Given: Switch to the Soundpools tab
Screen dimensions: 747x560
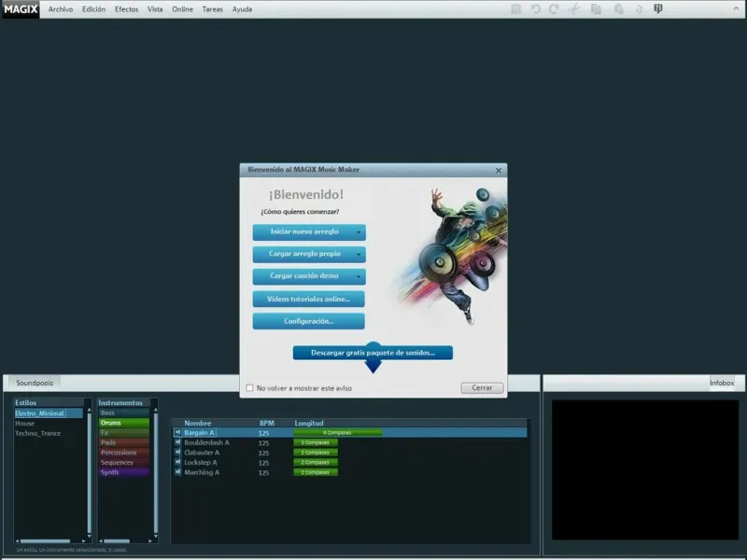Looking at the screenshot, I should pyautogui.click(x=35, y=383).
